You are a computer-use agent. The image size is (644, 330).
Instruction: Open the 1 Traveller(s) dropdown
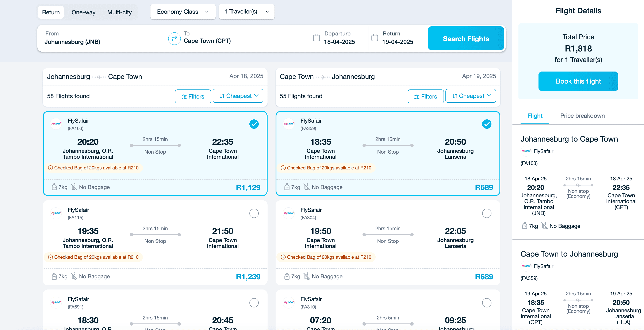(246, 12)
